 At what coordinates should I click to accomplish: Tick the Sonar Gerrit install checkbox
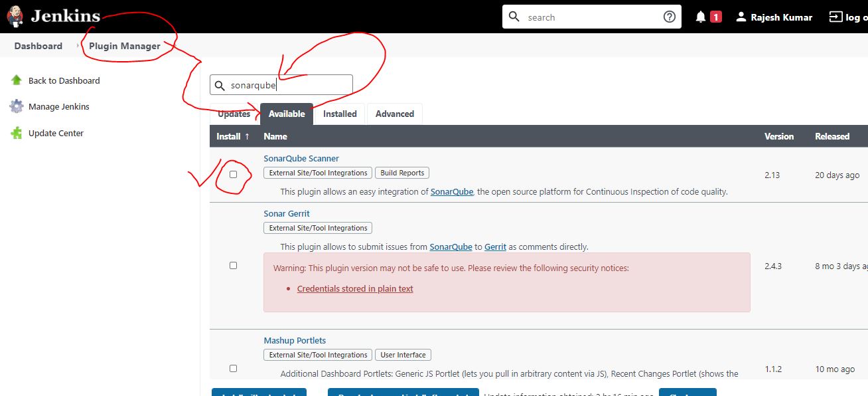(233, 266)
